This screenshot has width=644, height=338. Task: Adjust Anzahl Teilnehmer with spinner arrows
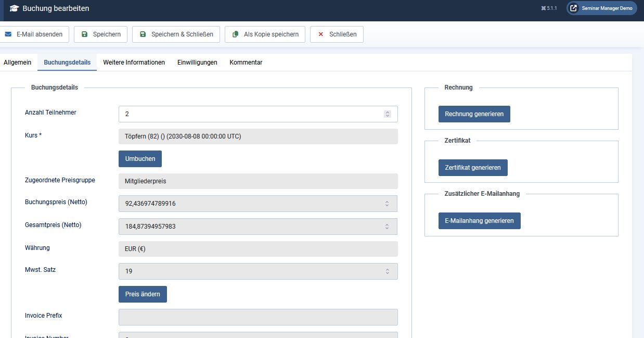388,114
